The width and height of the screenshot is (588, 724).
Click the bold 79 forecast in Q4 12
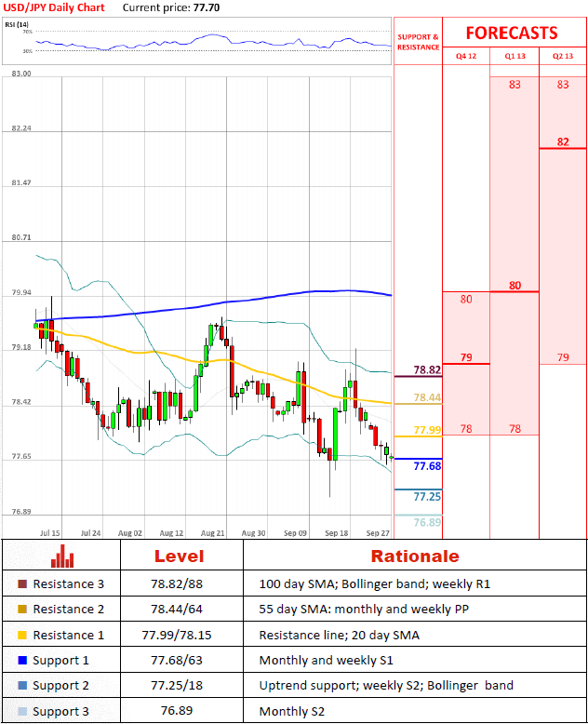click(466, 357)
